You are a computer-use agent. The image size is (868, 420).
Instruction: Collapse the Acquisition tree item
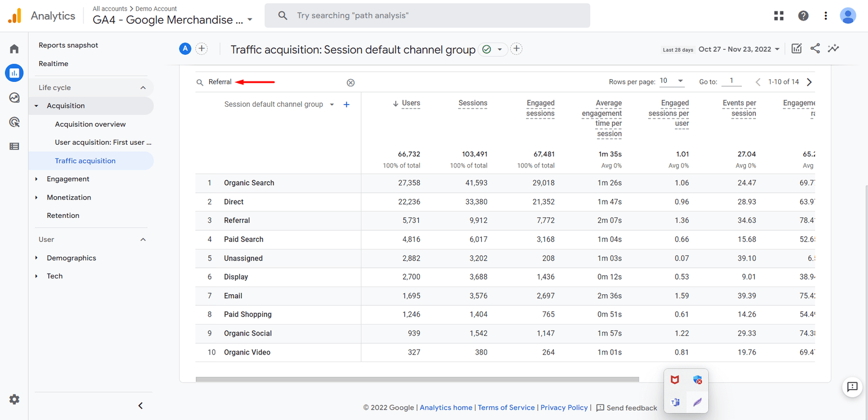pyautogui.click(x=36, y=106)
